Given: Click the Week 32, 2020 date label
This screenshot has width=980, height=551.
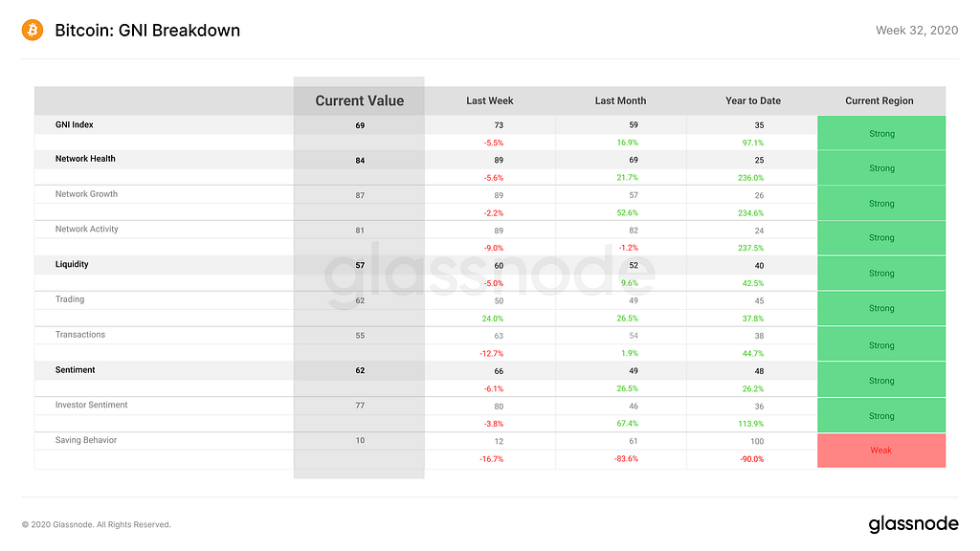Looking at the screenshot, I should (916, 31).
